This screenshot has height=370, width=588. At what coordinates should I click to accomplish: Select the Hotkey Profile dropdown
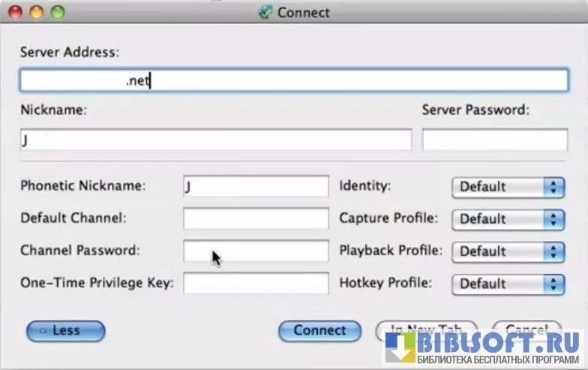pyautogui.click(x=507, y=284)
